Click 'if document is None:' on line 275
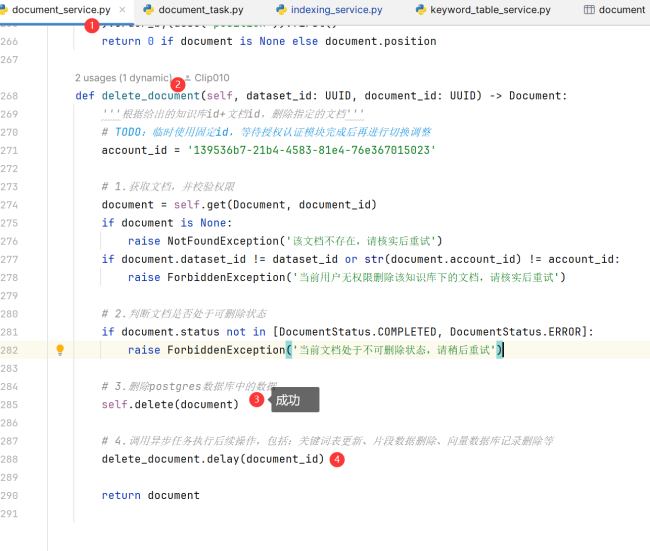The height and width of the screenshot is (551, 650). tap(167, 223)
